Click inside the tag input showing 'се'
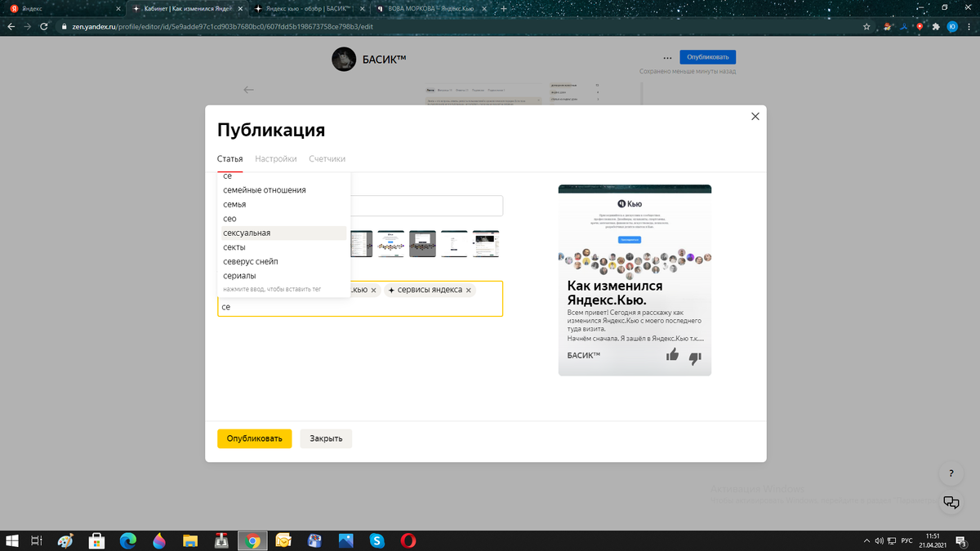 click(359, 308)
